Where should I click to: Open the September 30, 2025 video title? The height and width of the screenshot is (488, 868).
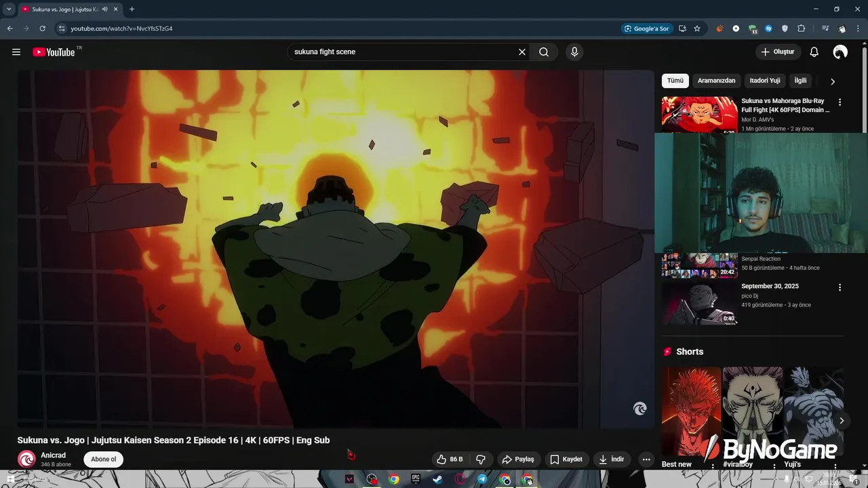click(770, 287)
